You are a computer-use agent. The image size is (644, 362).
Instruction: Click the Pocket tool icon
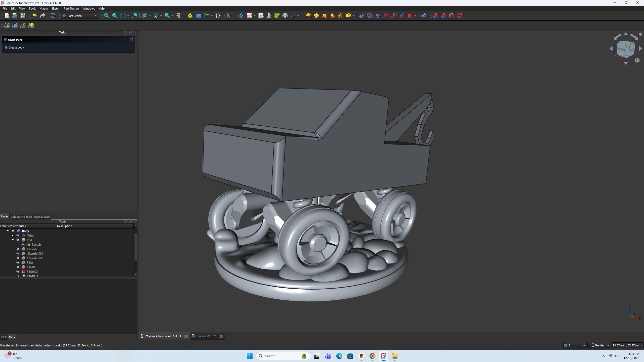[x=362, y=16]
